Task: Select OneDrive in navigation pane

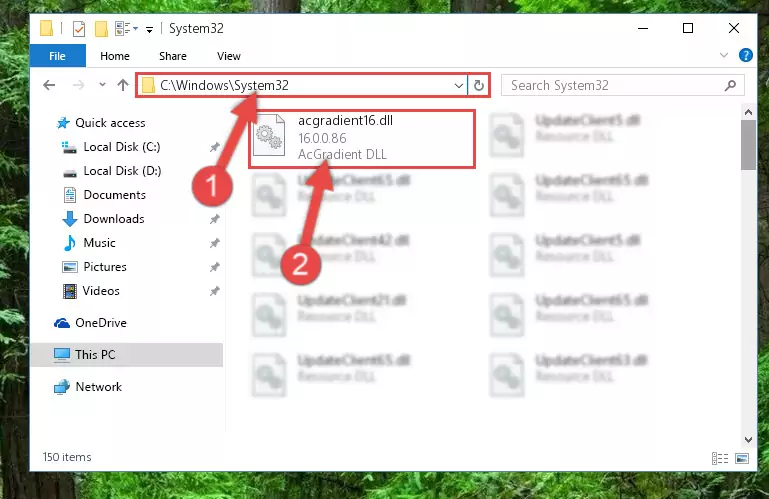Action: (101, 323)
